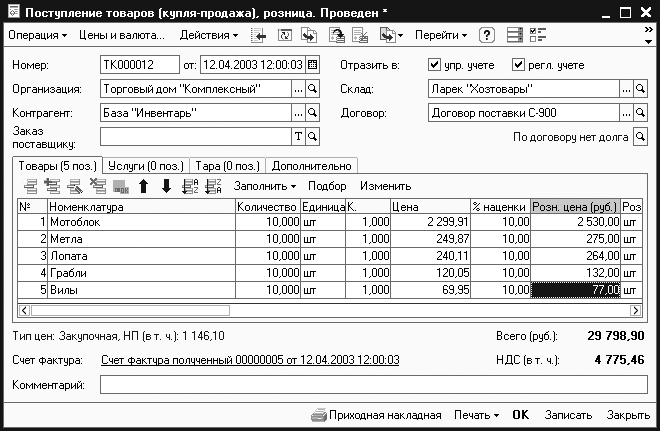Move the selected row up
This screenshot has width=660, height=431.
pos(144,186)
